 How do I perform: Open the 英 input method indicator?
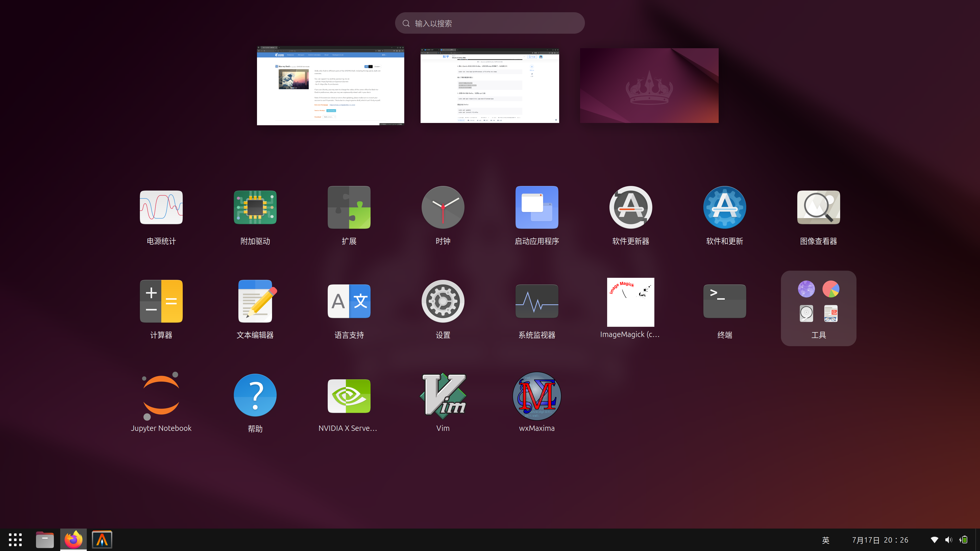click(825, 539)
